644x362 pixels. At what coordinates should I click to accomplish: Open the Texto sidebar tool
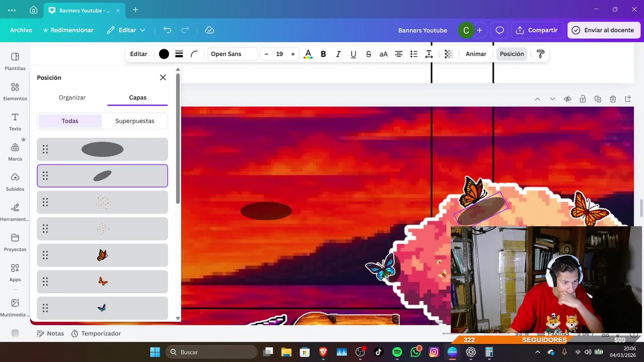(x=15, y=122)
